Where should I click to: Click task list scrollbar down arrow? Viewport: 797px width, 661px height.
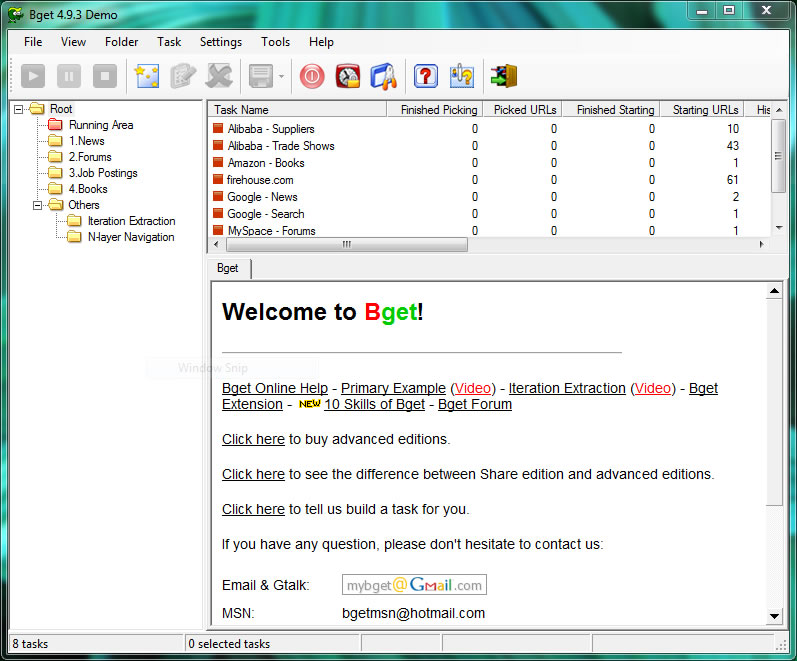coord(779,228)
